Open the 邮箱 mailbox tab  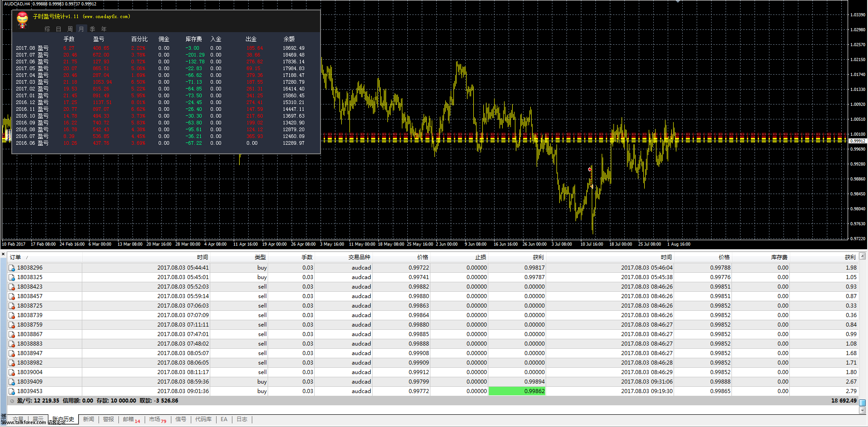coord(132,419)
